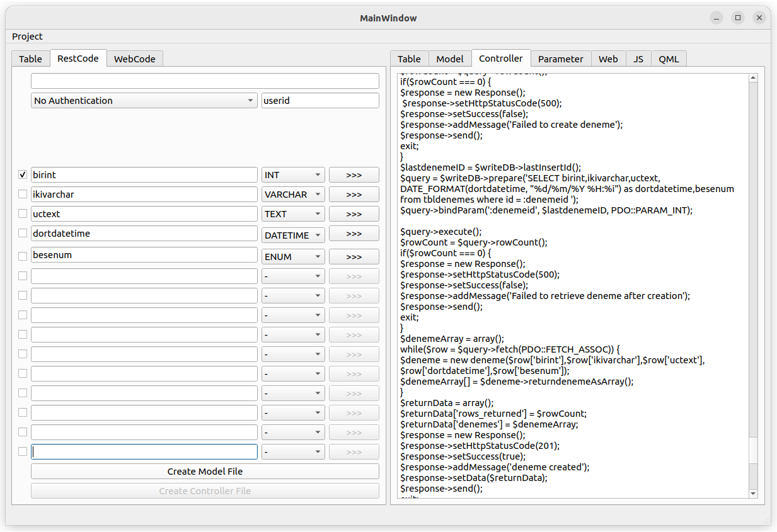Viewport: 777px width, 532px height.
Task: Select the Controller tab
Action: tap(501, 58)
